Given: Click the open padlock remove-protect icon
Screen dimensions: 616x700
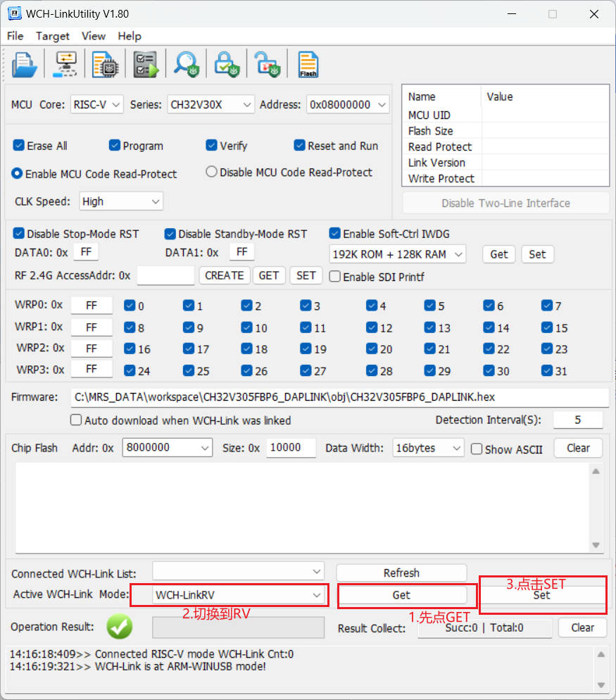Looking at the screenshot, I should [267, 65].
